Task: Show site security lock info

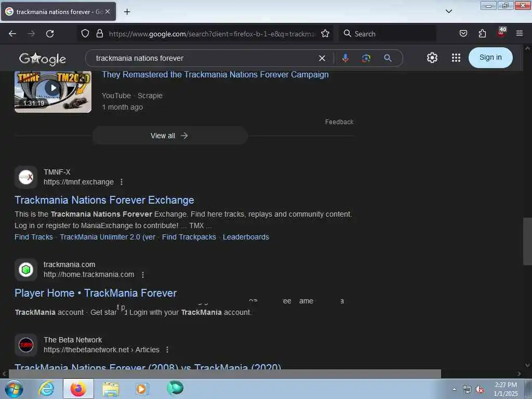Action: tap(99, 34)
